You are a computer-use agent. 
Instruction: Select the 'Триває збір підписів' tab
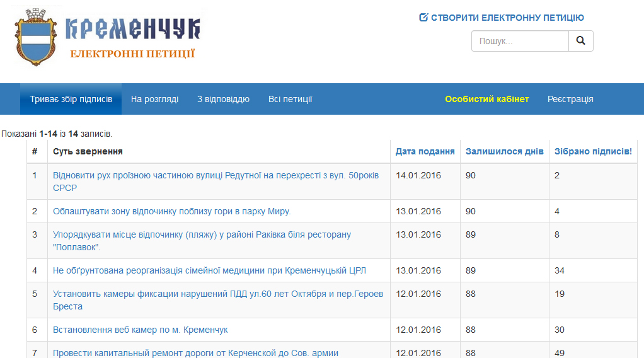[71, 99]
